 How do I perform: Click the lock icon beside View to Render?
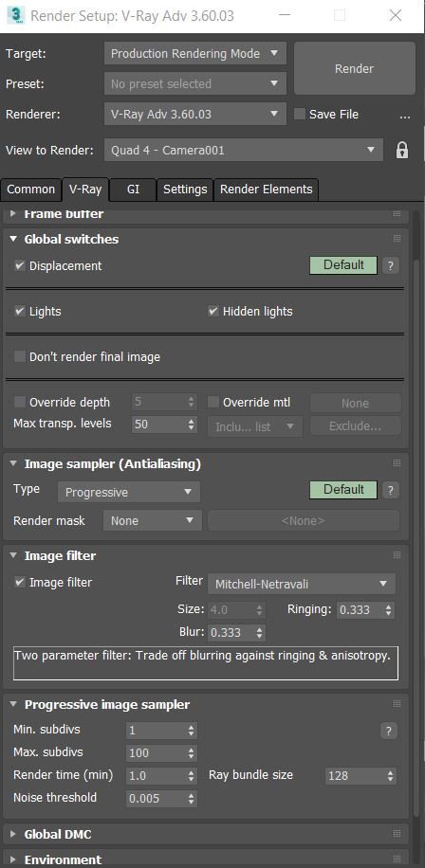(401, 150)
